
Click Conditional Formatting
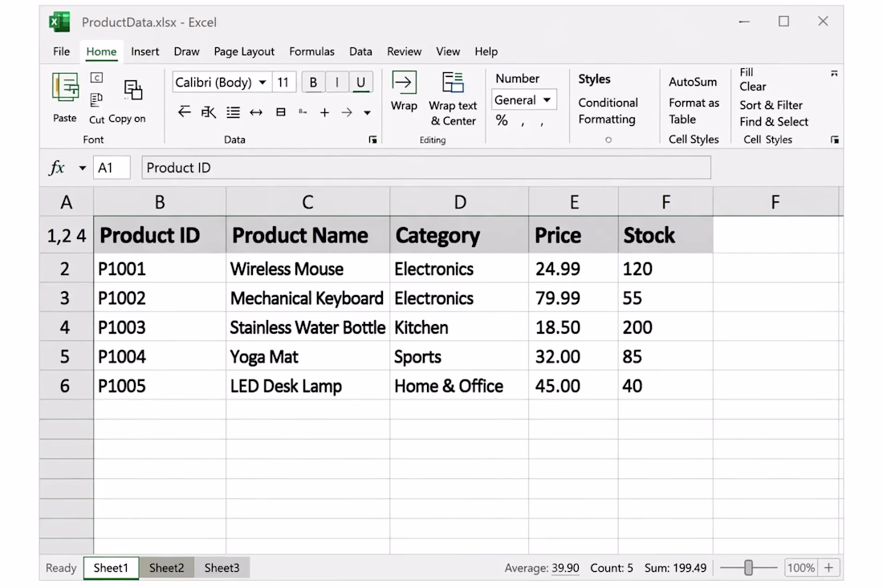point(608,111)
